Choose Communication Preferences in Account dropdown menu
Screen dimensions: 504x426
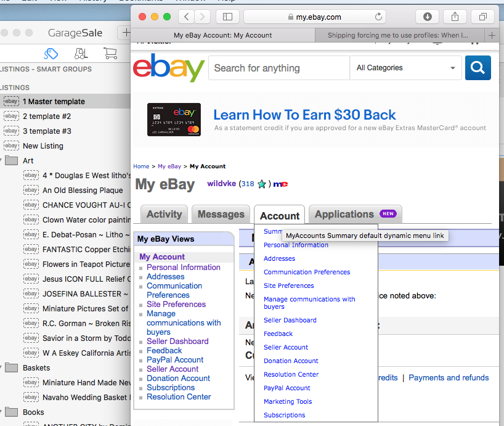point(307,272)
